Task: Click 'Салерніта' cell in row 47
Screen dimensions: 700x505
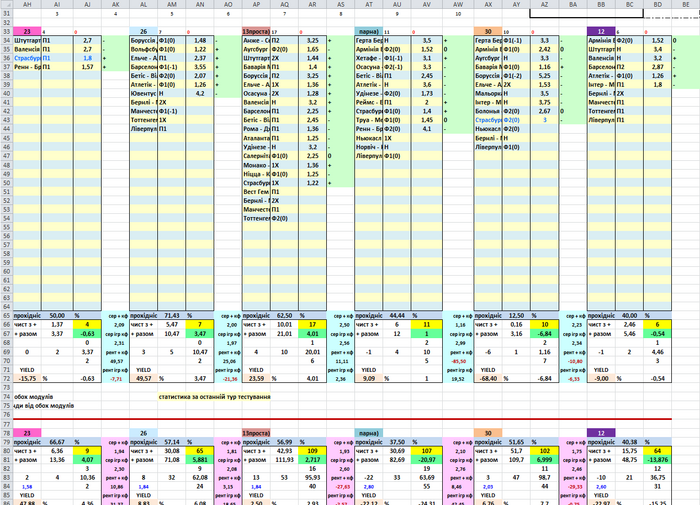Action: tap(256, 156)
